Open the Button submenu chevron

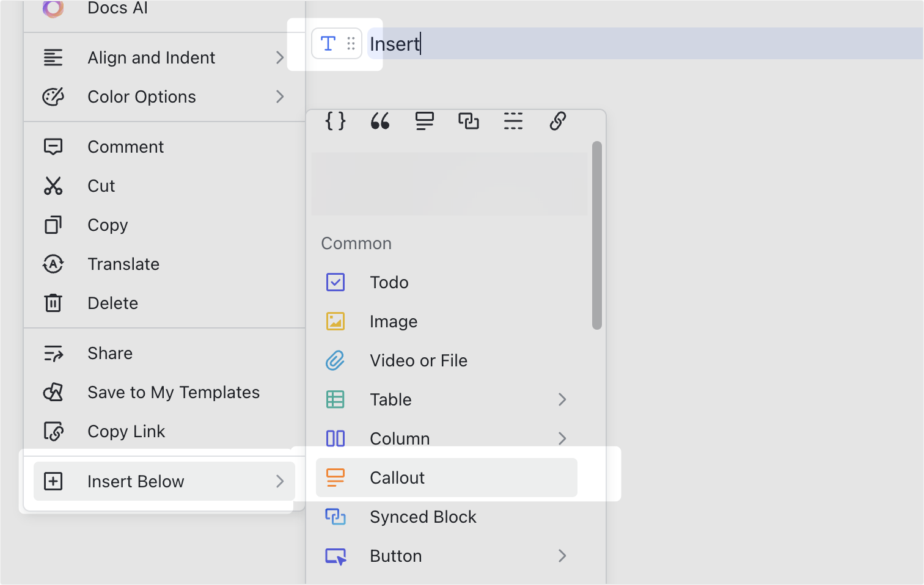point(562,556)
